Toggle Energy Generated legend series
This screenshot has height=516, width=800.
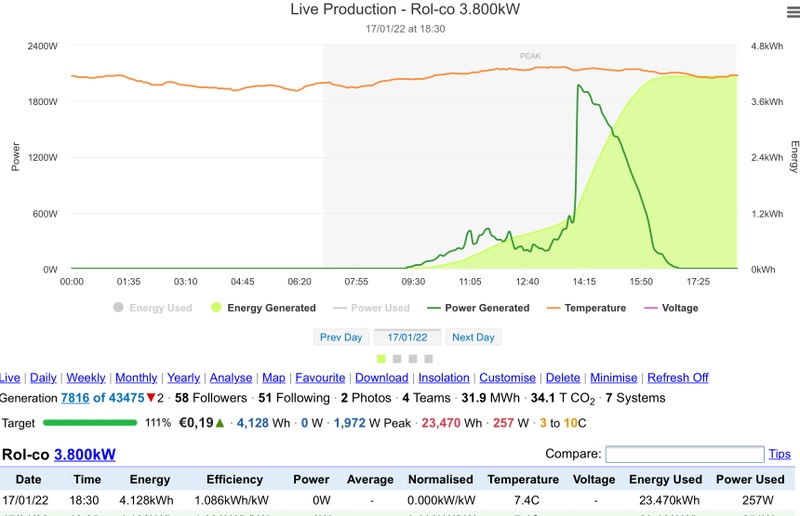click(263, 308)
